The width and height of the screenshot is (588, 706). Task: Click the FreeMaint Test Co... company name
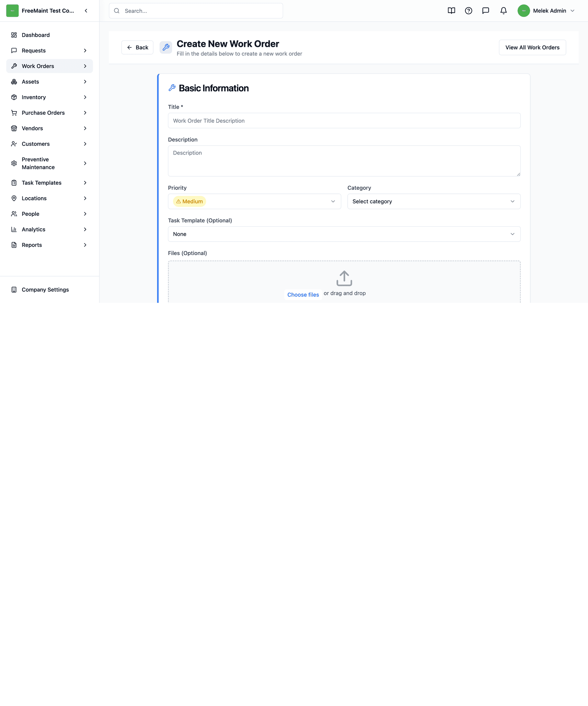48,11
